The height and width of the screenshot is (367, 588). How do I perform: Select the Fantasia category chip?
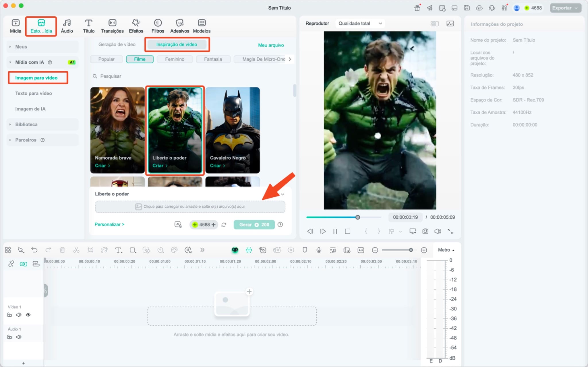tap(213, 59)
